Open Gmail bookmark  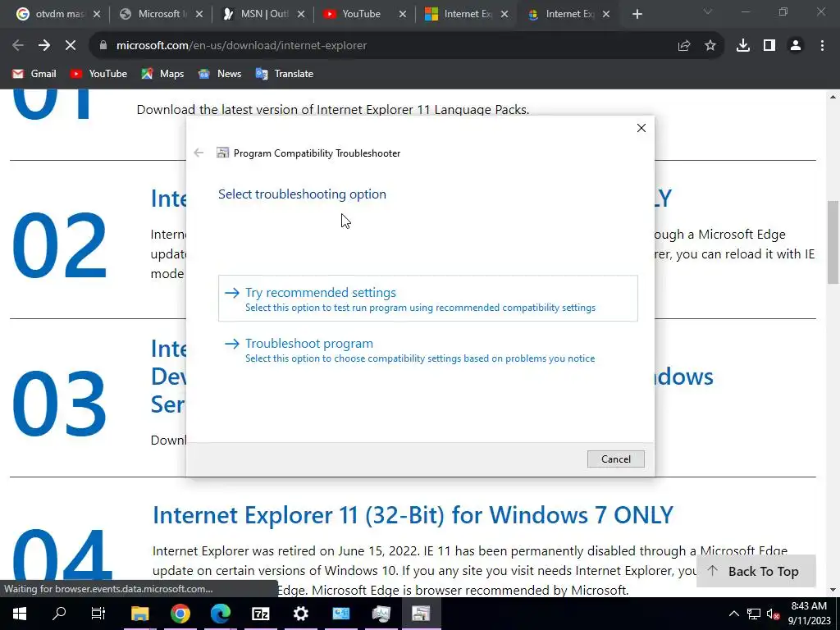point(34,74)
